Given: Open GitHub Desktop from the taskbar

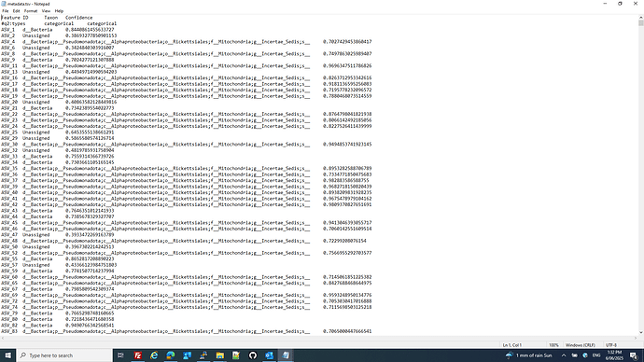Looking at the screenshot, I should (253, 355).
